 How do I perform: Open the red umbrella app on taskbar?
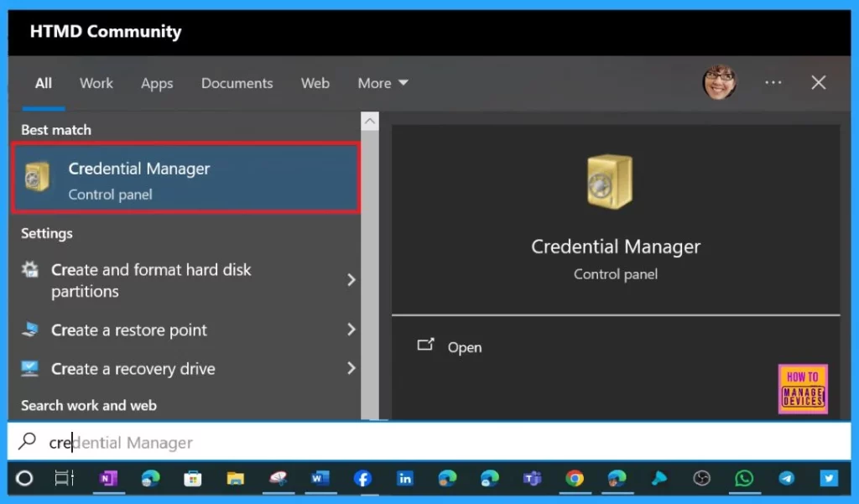pyautogui.click(x=278, y=479)
